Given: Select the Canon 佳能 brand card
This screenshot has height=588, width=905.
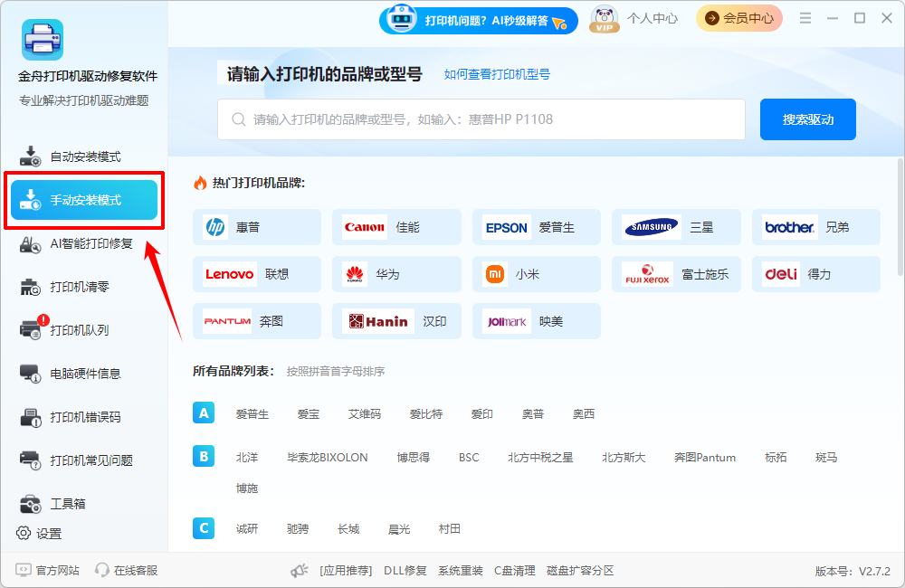Looking at the screenshot, I should pyautogui.click(x=396, y=227).
